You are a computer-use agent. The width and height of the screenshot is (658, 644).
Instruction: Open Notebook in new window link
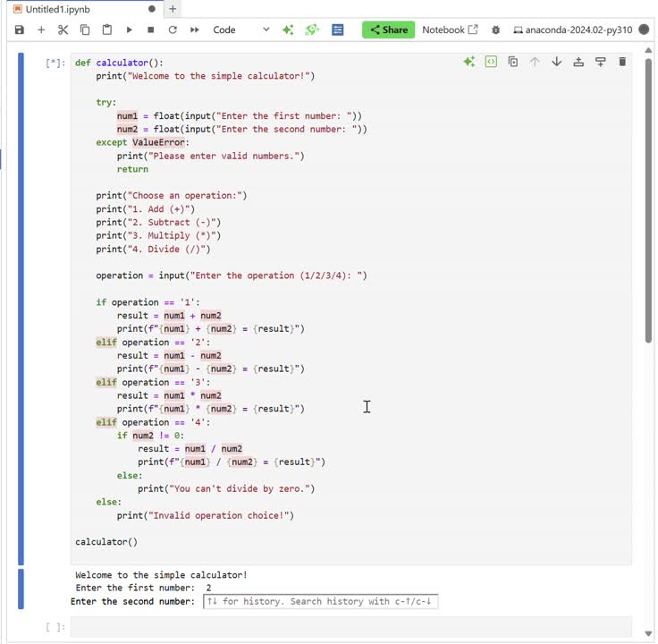(450, 30)
